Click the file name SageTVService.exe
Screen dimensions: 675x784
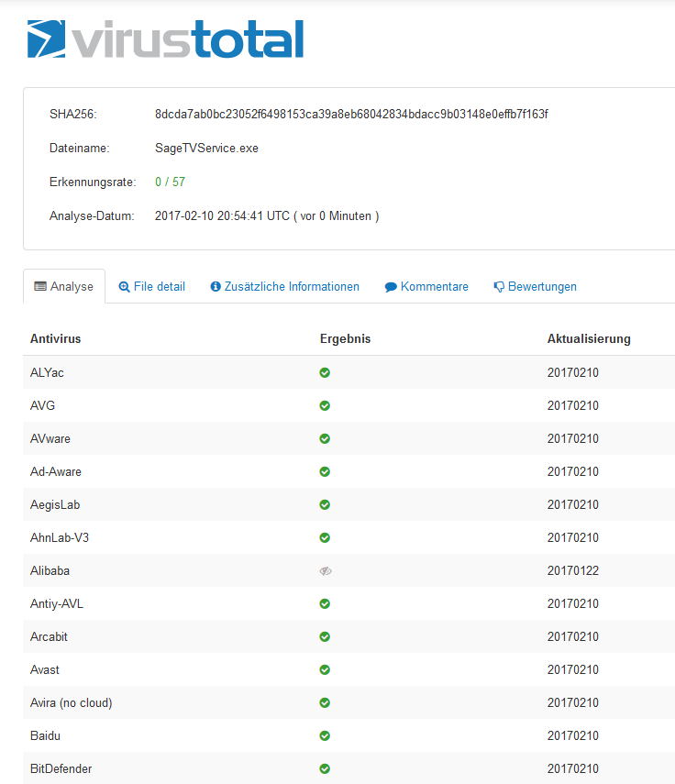click(x=206, y=148)
